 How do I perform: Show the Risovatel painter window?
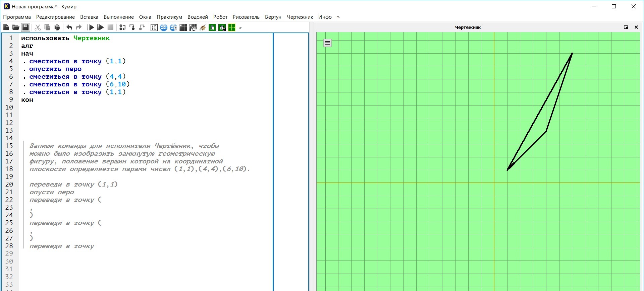pyautogui.click(x=203, y=27)
